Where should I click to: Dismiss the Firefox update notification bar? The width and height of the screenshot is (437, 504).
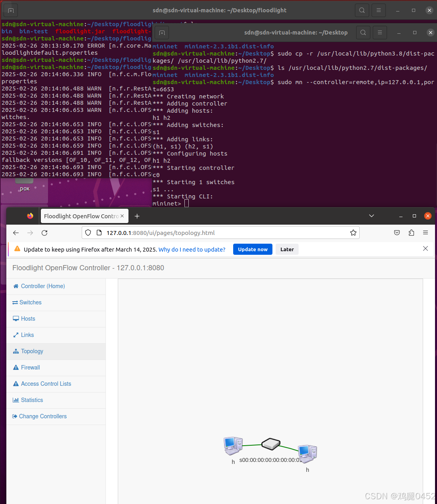click(x=425, y=248)
